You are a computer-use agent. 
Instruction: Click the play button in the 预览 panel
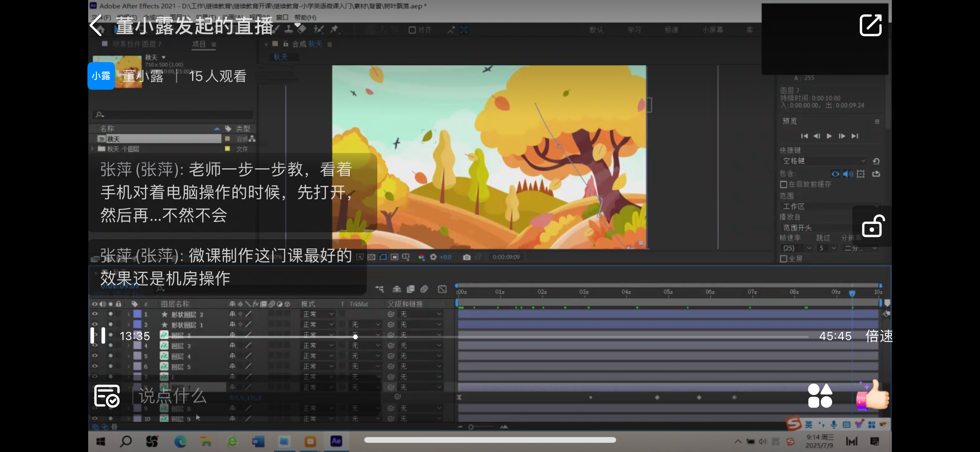click(x=829, y=136)
